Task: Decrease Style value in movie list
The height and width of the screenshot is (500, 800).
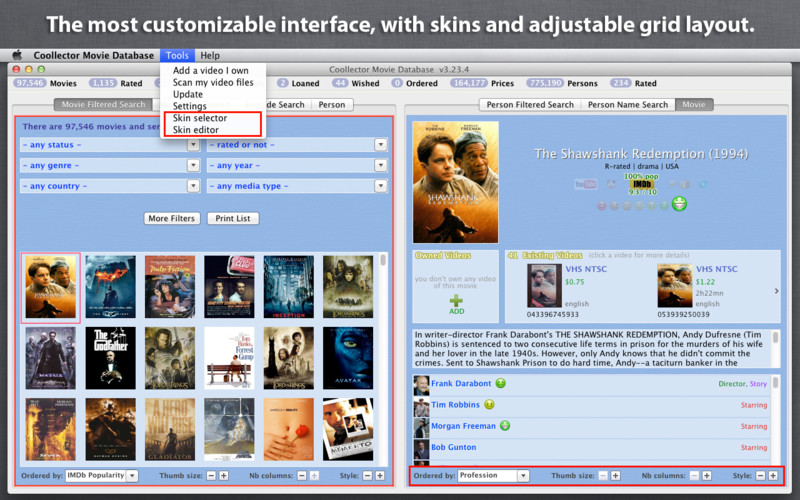Action: [367, 476]
